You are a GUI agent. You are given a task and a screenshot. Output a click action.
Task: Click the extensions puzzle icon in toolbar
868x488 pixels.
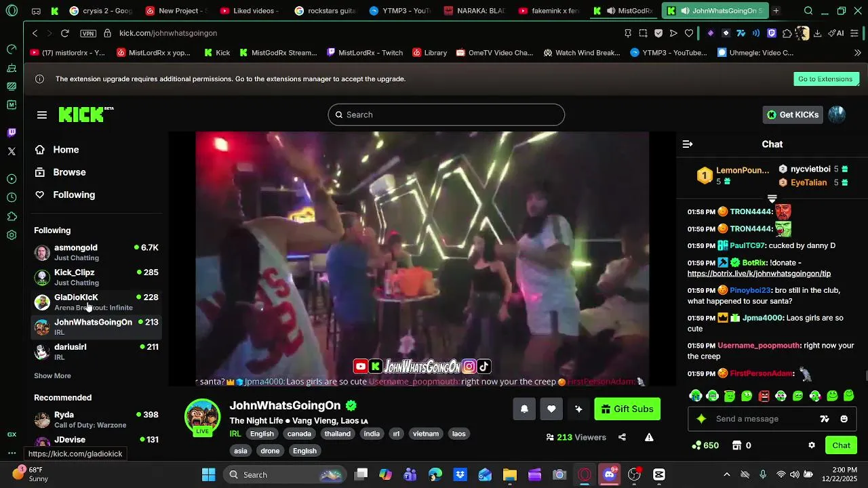[x=787, y=33]
